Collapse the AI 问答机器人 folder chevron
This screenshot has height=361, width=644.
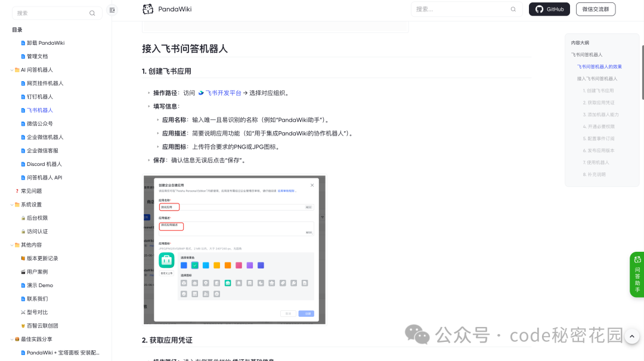[x=12, y=70]
